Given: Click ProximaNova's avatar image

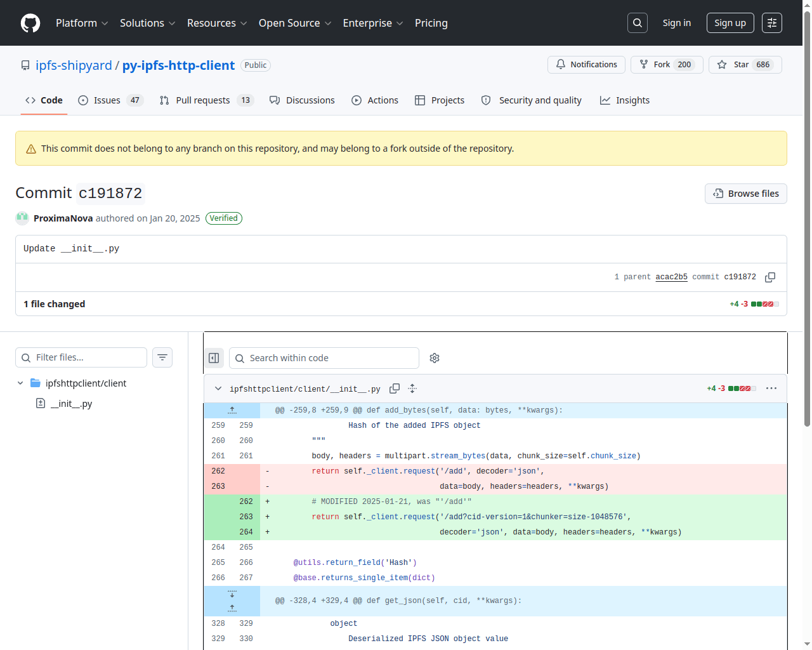Looking at the screenshot, I should pos(22,218).
